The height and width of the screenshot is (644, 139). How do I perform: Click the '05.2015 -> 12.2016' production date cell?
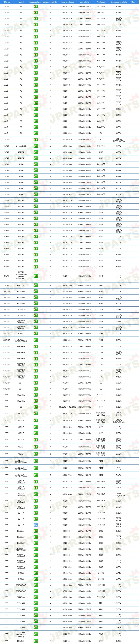click(68, 407)
